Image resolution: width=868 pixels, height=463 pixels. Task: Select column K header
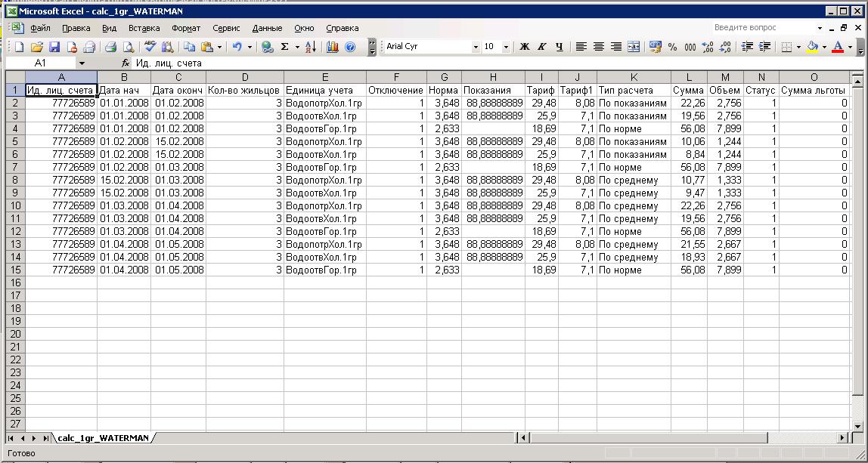coord(634,77)
